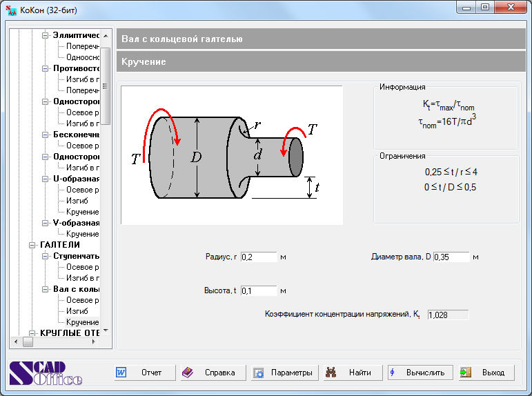Collapse the КРУГЛЫЕ ОТВ tree section
The height and width of the screenshot is (396, 532).
[32, 333]
